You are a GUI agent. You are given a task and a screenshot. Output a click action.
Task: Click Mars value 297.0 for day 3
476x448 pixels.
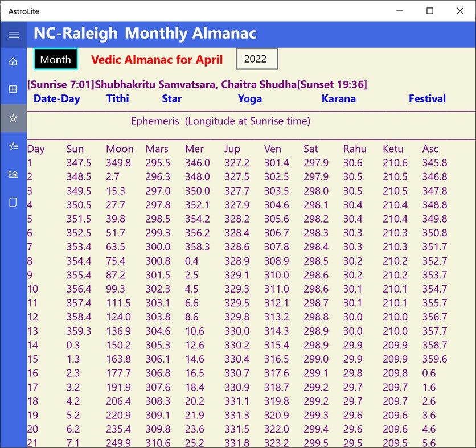pos(158,191)
